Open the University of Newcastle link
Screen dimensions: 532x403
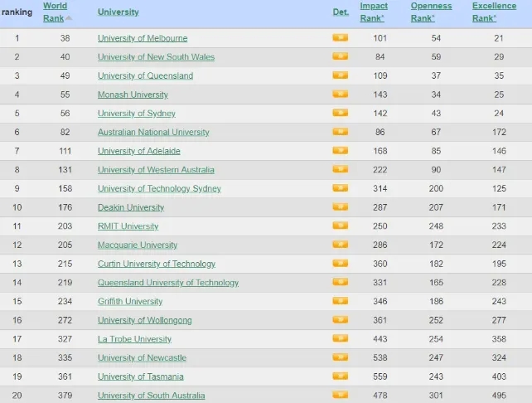tap(142, 357)
